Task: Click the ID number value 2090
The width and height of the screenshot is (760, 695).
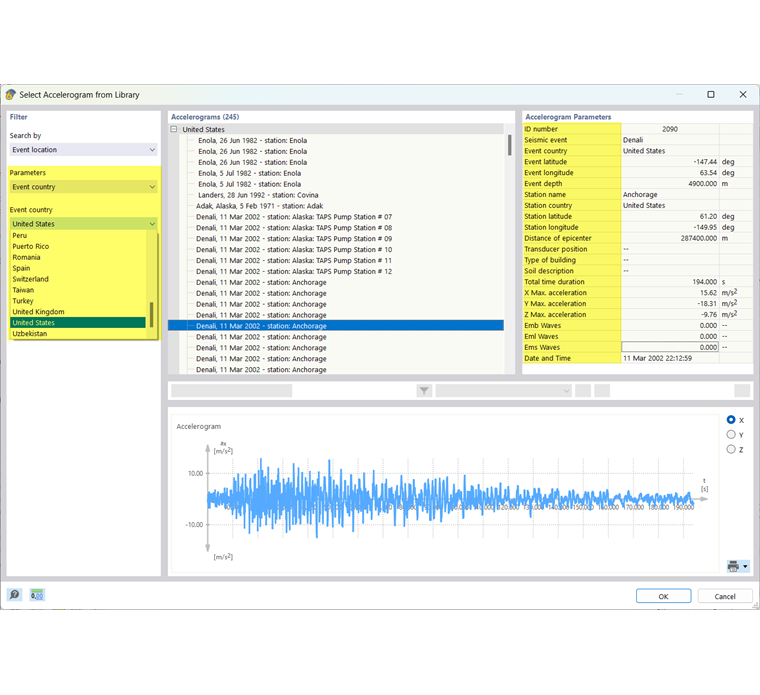Action: click(670, 129)
